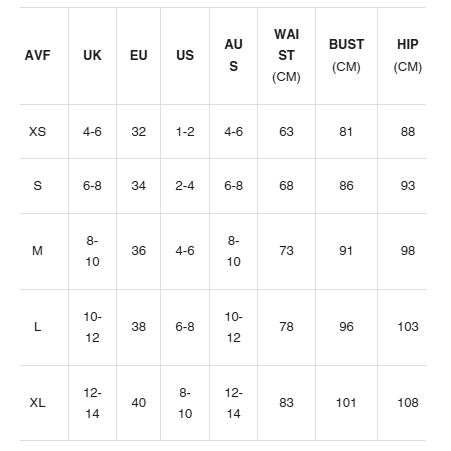The height and width of the screenshot is (451, 451).
Task: Click hip value 103
Action: pos(408,327)
